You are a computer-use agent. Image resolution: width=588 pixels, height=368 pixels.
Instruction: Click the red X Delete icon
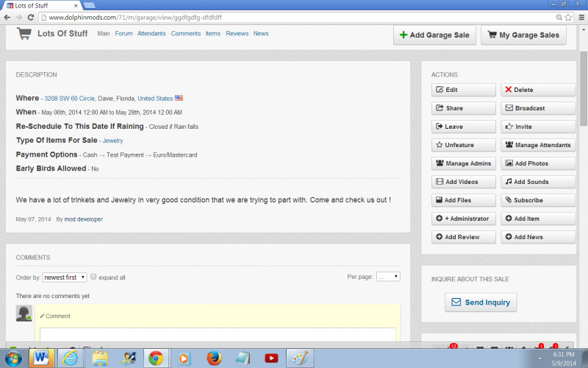[x=509, y=90]
